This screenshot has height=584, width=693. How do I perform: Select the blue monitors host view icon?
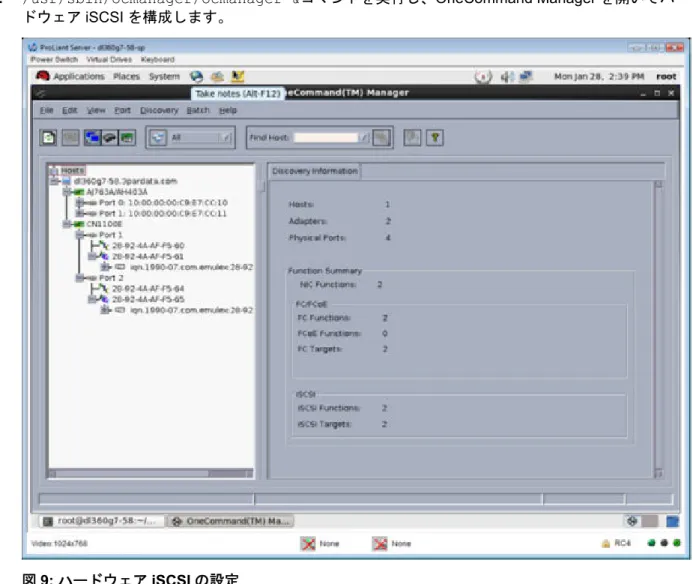click(92, 138)
